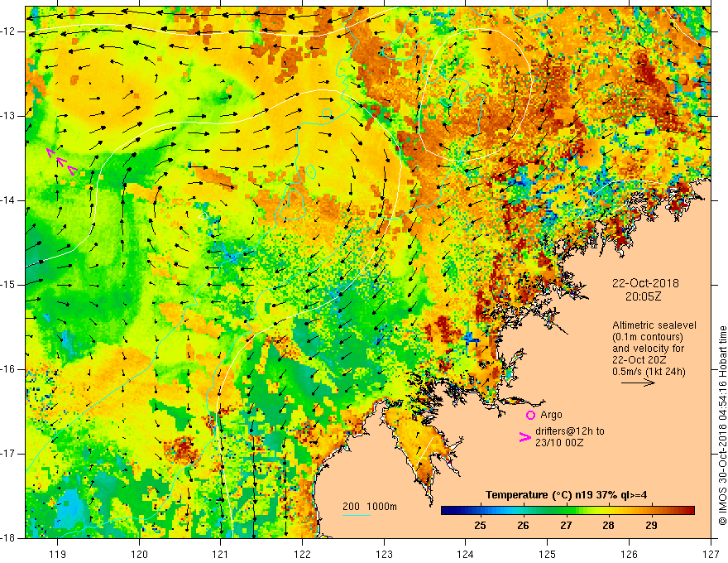Click the '23/10 00Z' legend text
This screenshot has height=563, width=728.
click(559, 443)
